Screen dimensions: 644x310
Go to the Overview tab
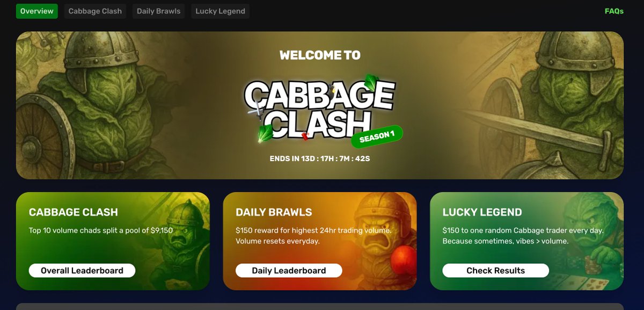click(x=37, y=11)
